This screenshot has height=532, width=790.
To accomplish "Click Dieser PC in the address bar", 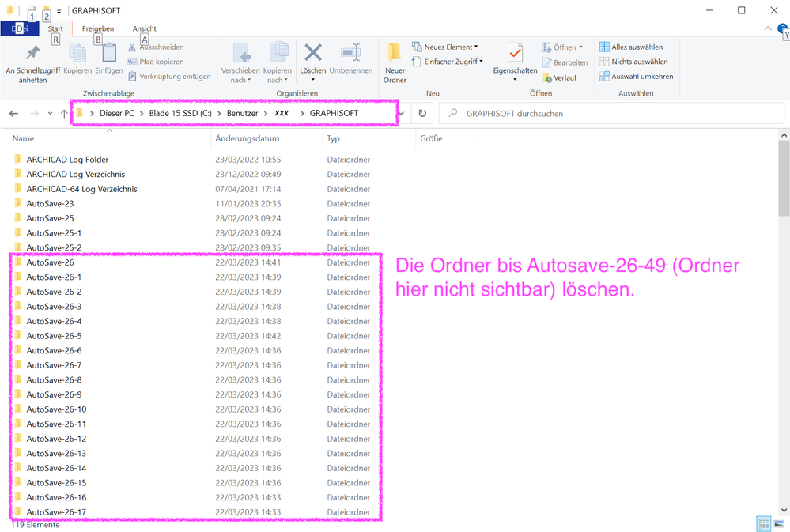I will [117, 113].
